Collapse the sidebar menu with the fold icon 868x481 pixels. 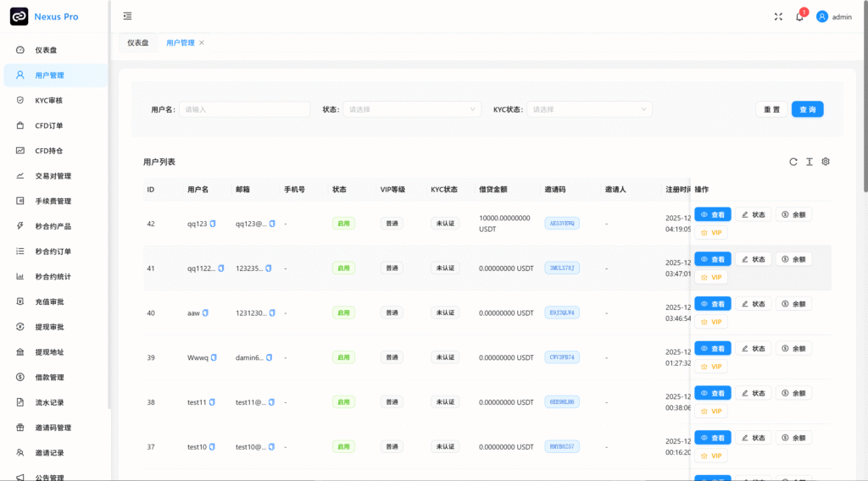pos(127,16)
